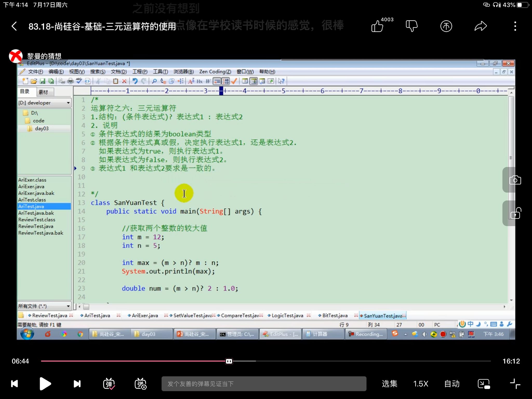Click Spell check ABC icon
Screen dimensions: 532x399
[x=79, y=81]
